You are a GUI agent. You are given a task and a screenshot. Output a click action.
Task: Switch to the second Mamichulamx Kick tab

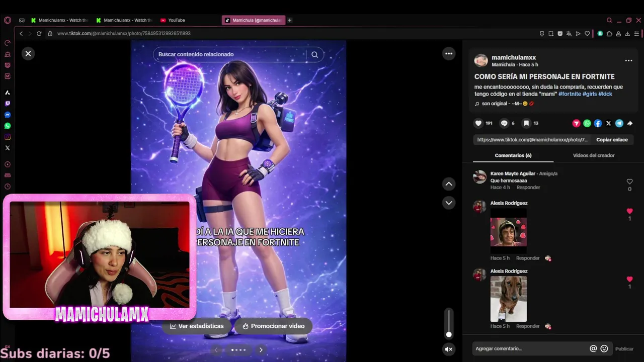(x=124, y=20)
